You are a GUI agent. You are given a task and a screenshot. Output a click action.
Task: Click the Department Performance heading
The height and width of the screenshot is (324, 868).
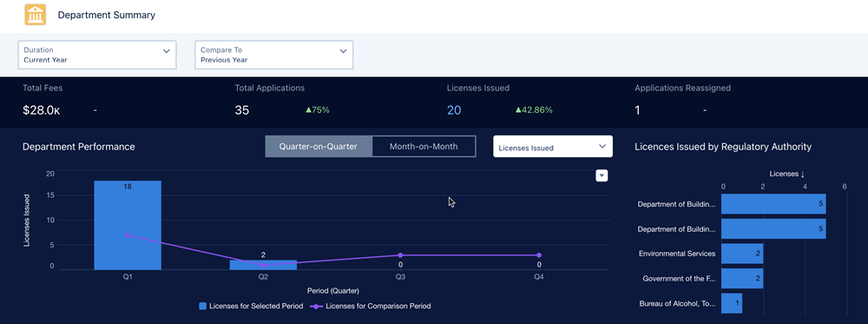(x=79, y=147)
